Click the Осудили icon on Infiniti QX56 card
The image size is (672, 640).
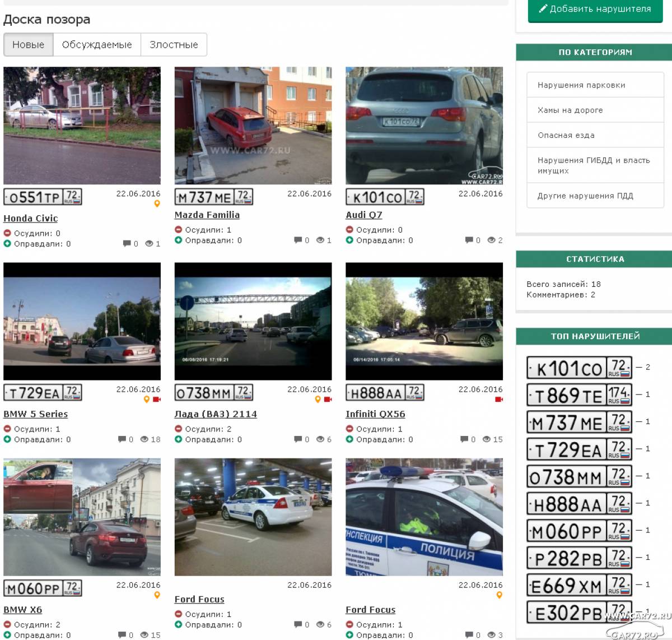pos(349,429)
